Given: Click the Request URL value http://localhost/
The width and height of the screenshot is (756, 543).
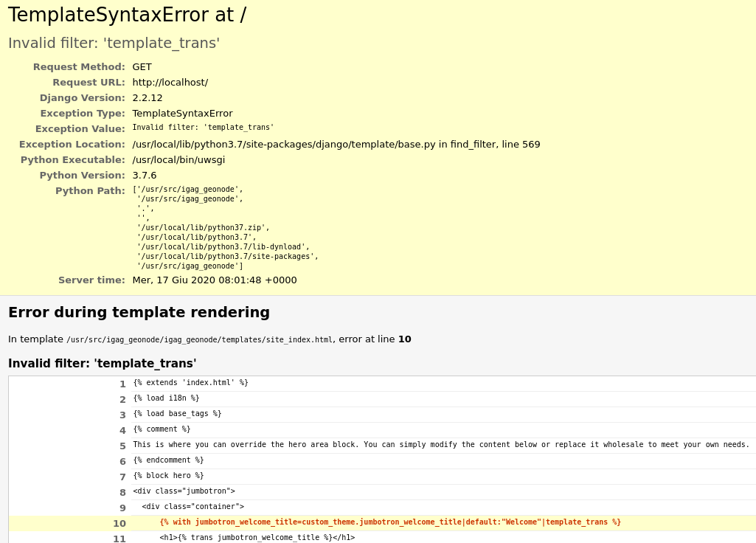Looking at the screenshot, I should click(170, 83).
